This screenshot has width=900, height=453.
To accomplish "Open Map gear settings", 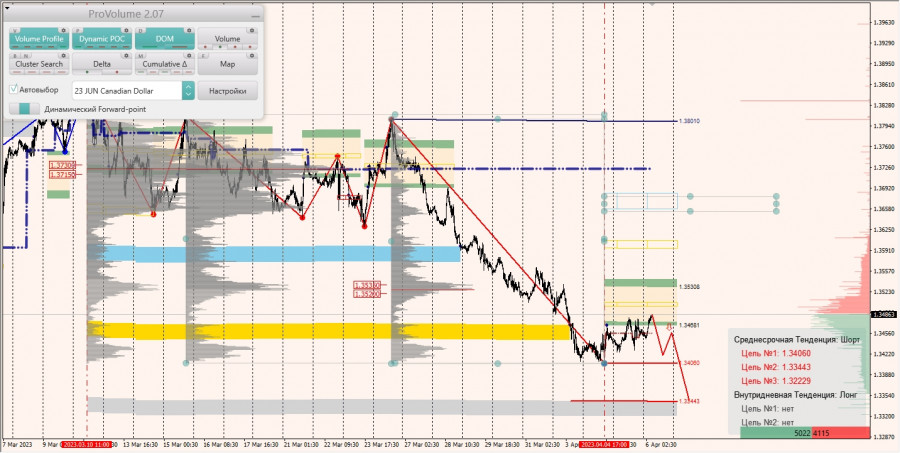I will tap(251, 56).
